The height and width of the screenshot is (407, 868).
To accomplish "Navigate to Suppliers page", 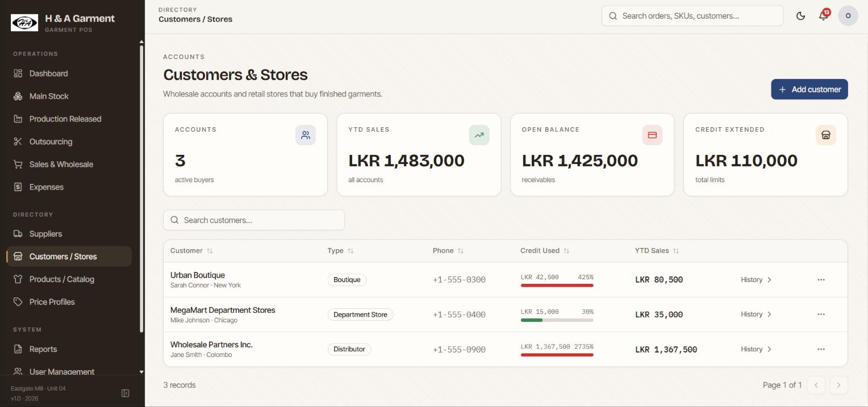I will (x=69, y=234).
